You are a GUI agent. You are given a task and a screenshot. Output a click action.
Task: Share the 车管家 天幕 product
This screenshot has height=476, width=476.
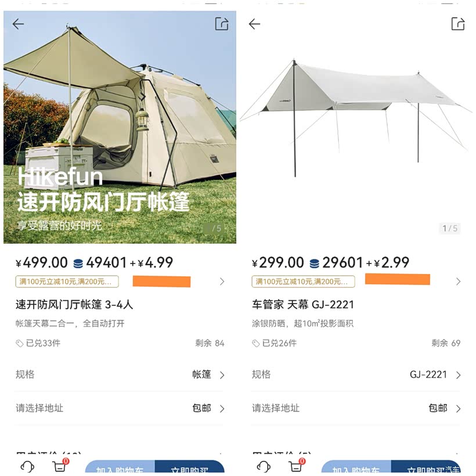tap(458, 24)
